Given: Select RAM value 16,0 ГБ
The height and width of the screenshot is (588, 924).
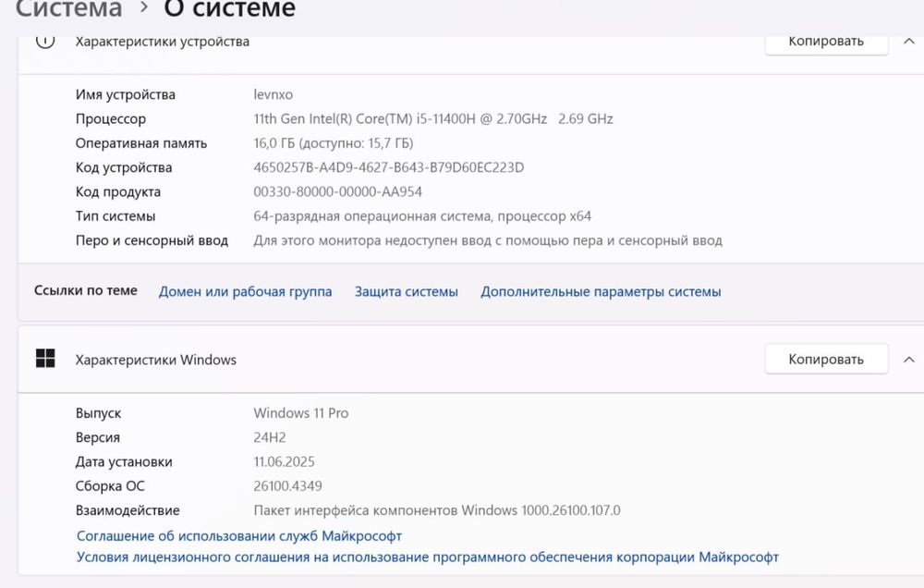Looking at the screenshot, I should click(x=333, y=143).
